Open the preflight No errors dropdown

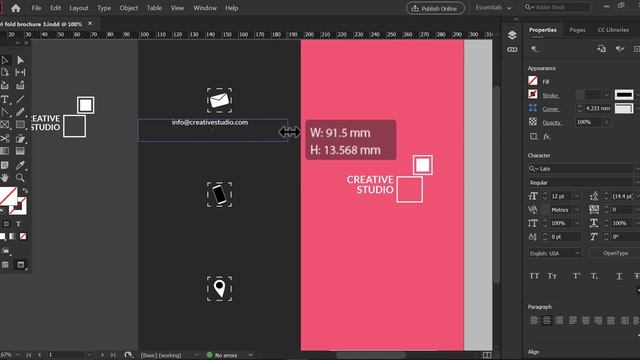tap(250, 355)
